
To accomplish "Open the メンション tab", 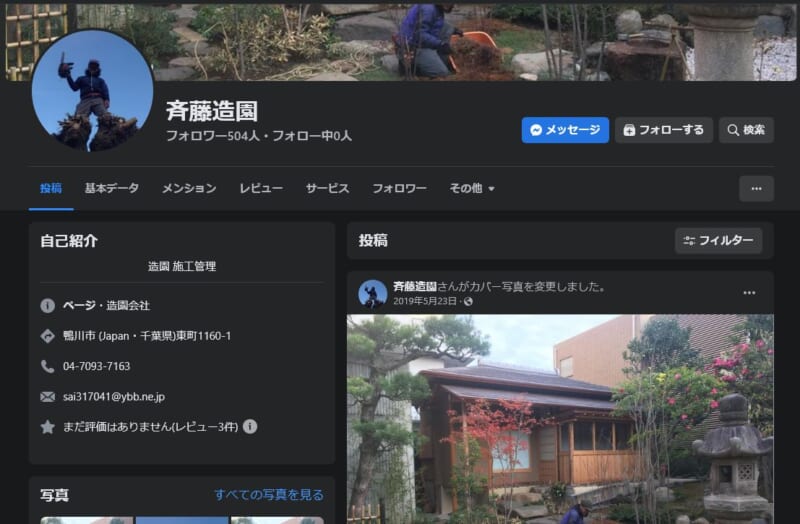I will (189, 188).
